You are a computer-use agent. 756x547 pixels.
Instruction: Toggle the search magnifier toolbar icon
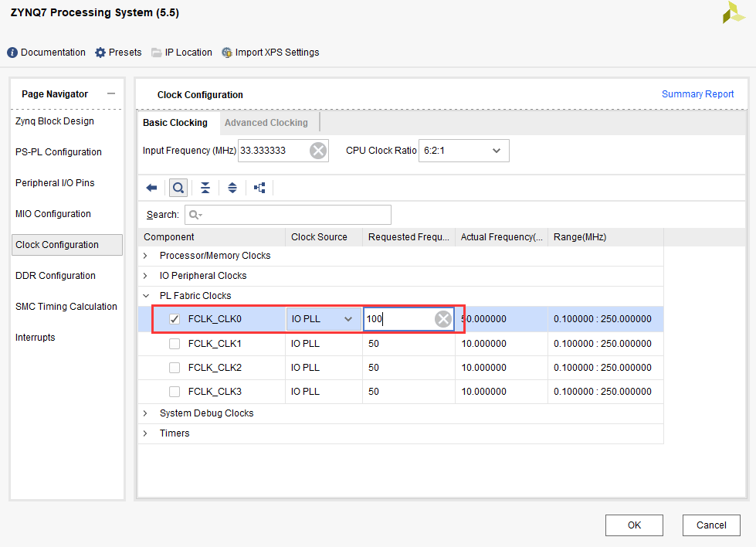[x=178, y=188]
